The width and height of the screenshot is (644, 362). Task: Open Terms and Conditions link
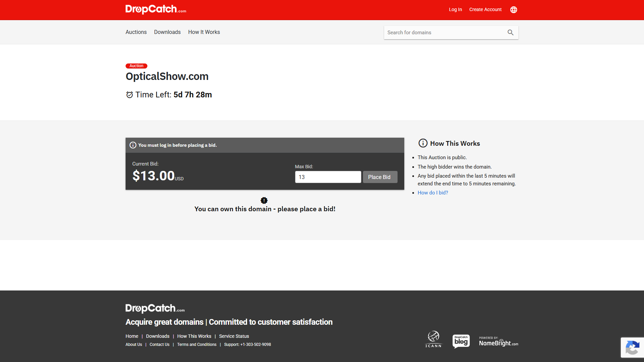[x=197, y=345]
